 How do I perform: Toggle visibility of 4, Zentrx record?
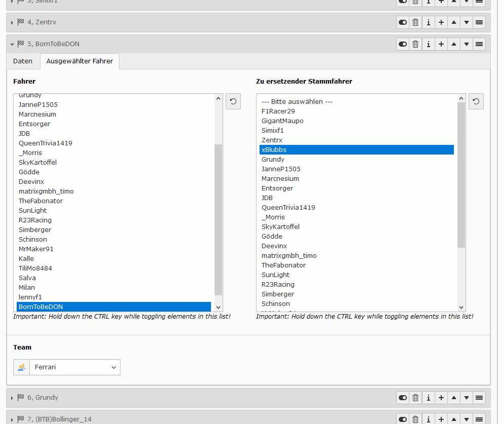[x=403, y=22]
